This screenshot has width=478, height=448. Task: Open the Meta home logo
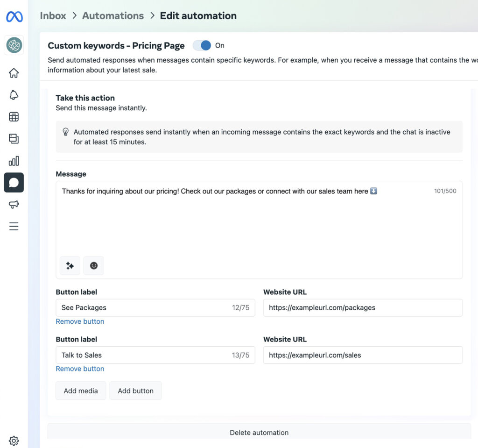click(14, 16)
